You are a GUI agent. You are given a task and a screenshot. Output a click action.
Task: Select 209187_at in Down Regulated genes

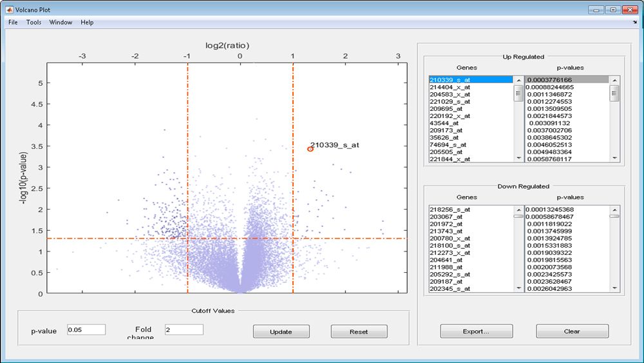click(471, 281)
